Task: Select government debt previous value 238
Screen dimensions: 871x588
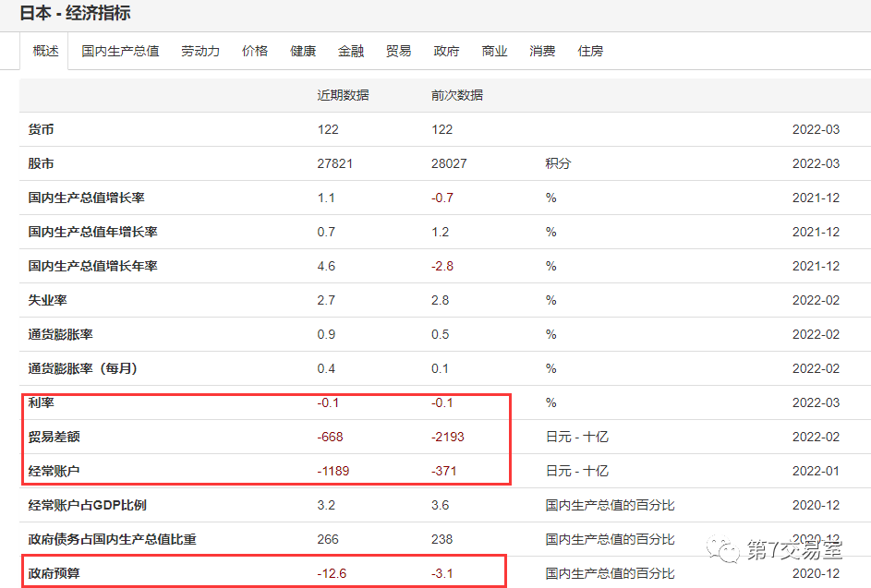Action: (x=442, y=539)
